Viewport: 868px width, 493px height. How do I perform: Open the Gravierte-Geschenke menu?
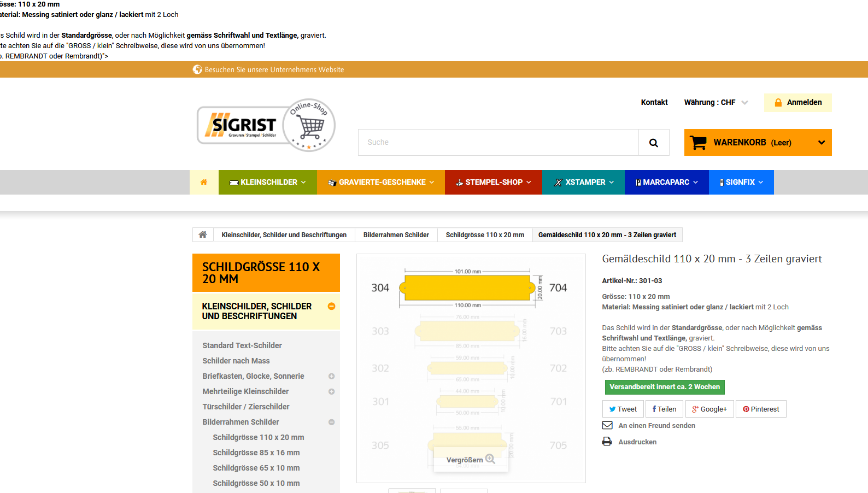pyautogui.click(x=381, y=182)
